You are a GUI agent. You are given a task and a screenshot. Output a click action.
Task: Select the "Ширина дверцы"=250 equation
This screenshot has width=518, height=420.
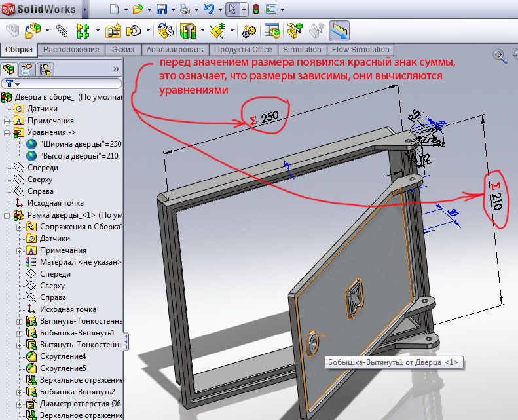point(80,144)
